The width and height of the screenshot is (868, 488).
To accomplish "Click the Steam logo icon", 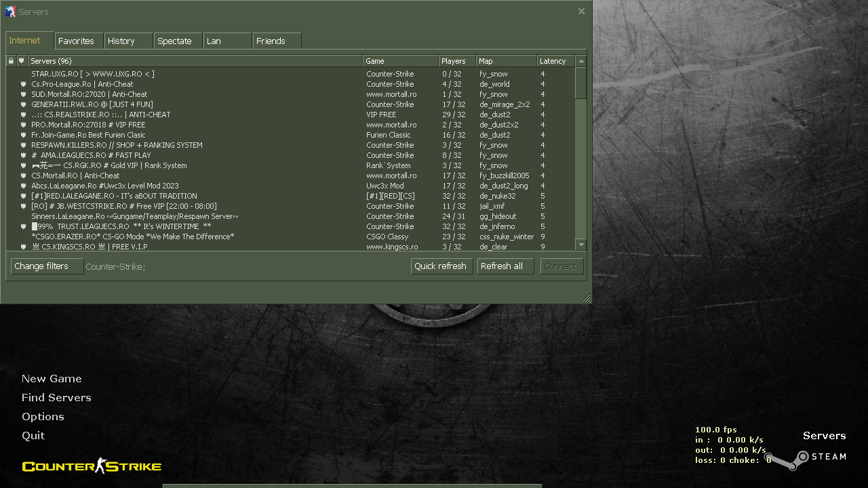I will coord(787,460).
